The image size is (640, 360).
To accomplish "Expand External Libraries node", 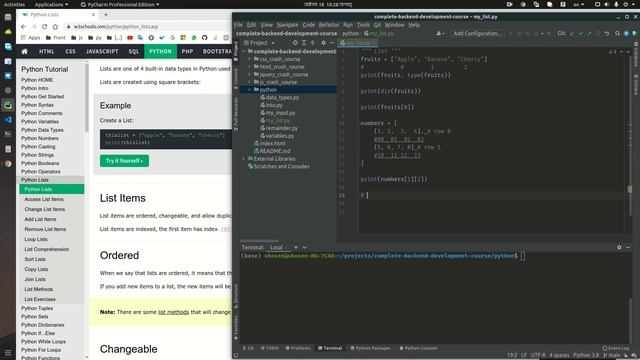I will click(x=244, y=159).
